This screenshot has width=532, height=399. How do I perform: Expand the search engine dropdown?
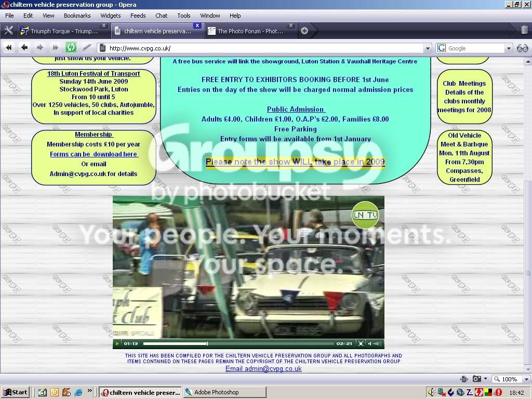(x=509, y=48)
